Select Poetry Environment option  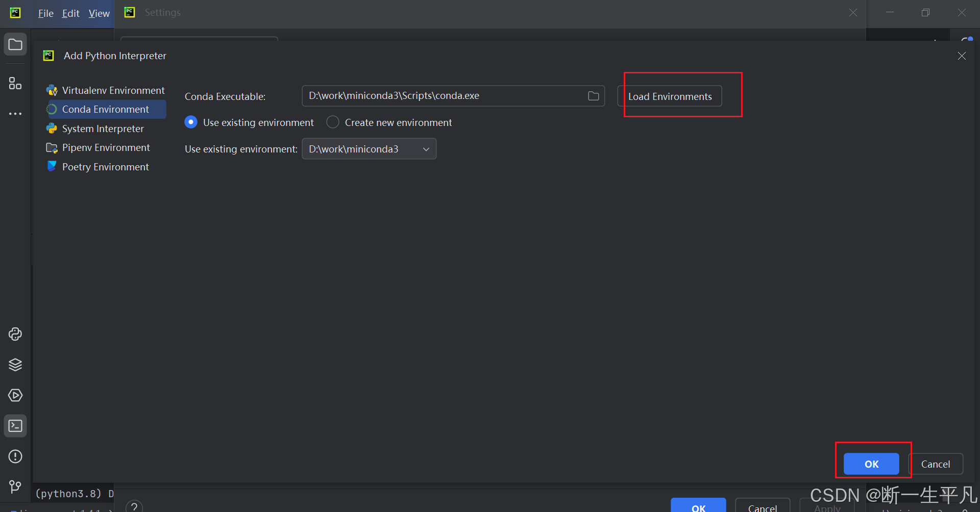click(x=106, y=167)
